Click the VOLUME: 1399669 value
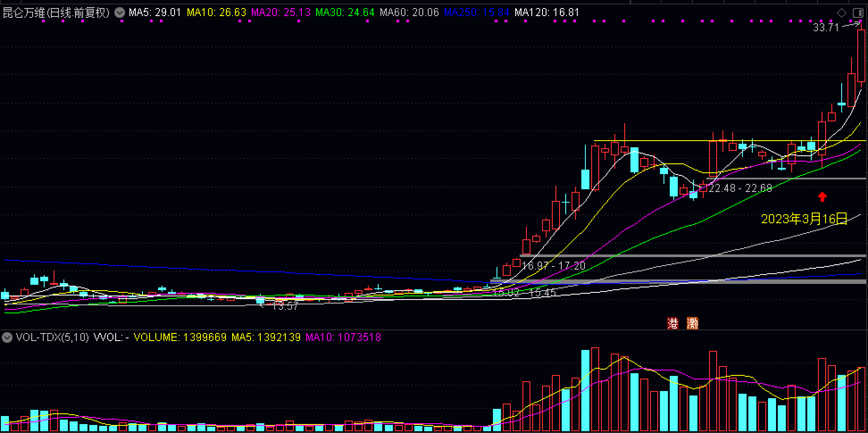The width and height of the screenshot is (868, 433). (180, 337)
